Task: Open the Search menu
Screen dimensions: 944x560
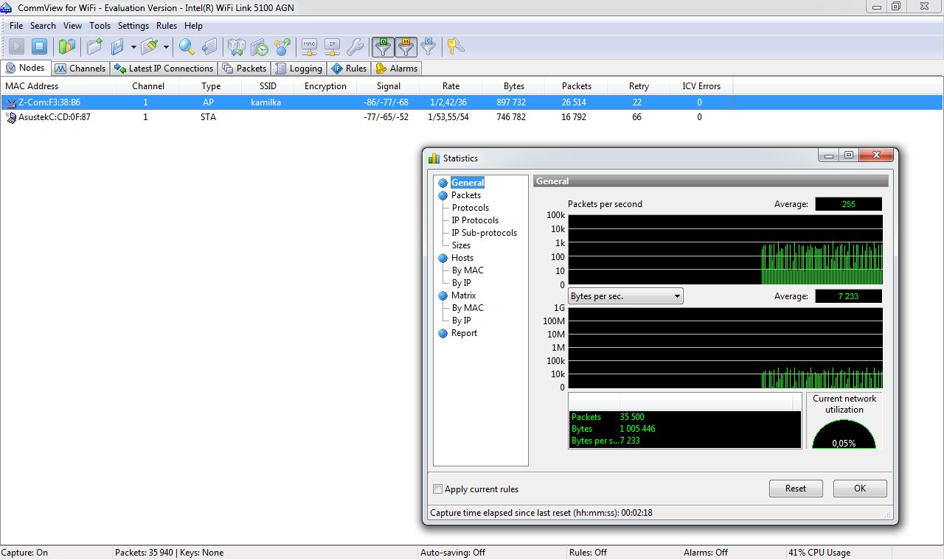Action: pyautogui.click(x=43, y=26)
